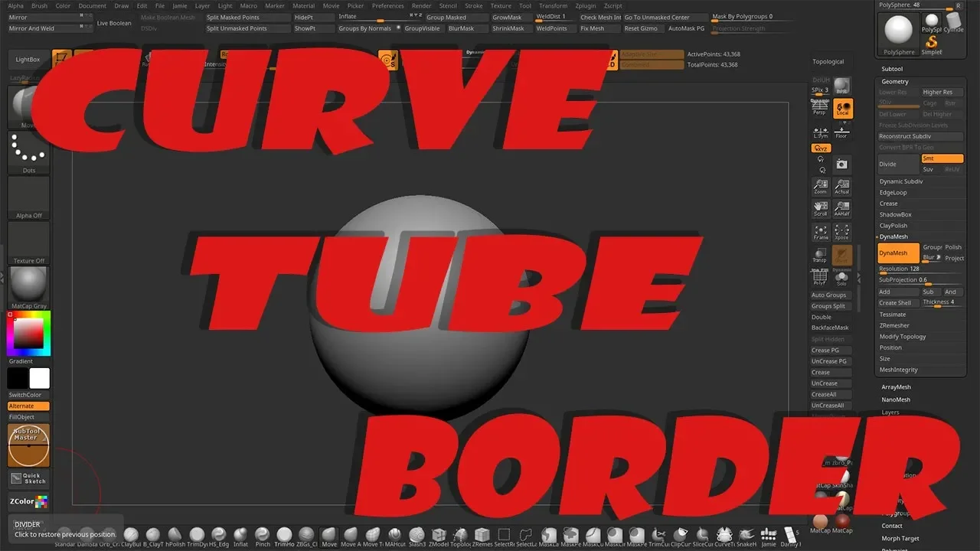The image size is (980, 551).
Task: Select the Dots stroke icon
Action: pyautogui.click(x=28, y=152)
